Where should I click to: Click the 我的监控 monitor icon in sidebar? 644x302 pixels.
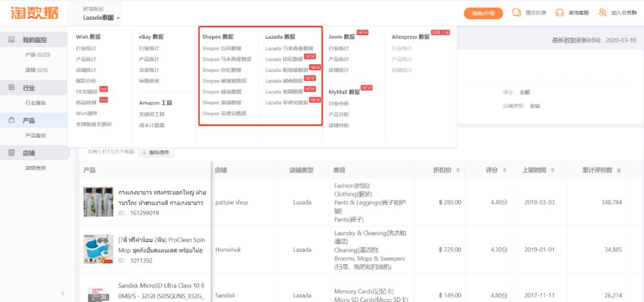[x=11, y=40]
